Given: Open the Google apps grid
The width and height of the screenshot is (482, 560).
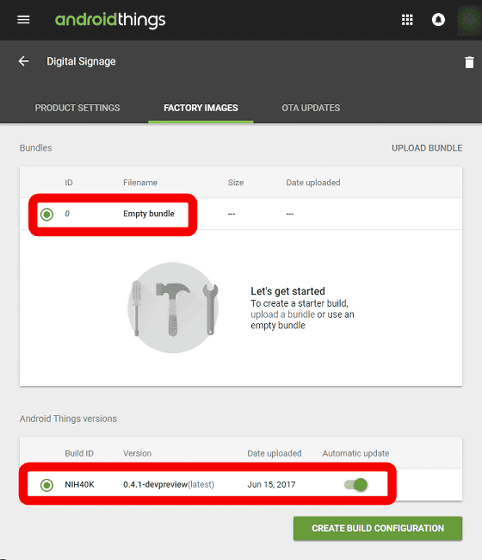Looking at the screenshot, I should 407,20.
